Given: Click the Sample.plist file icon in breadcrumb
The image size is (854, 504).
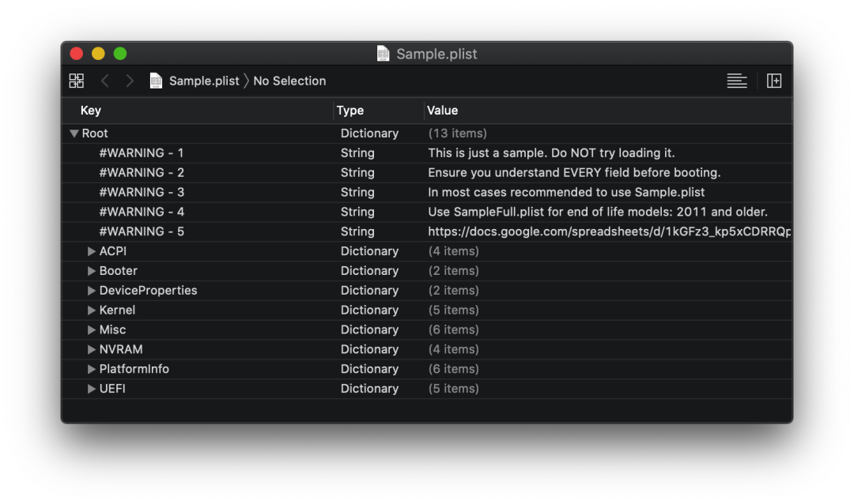Looking at the screenshot, I should [156, 81].
